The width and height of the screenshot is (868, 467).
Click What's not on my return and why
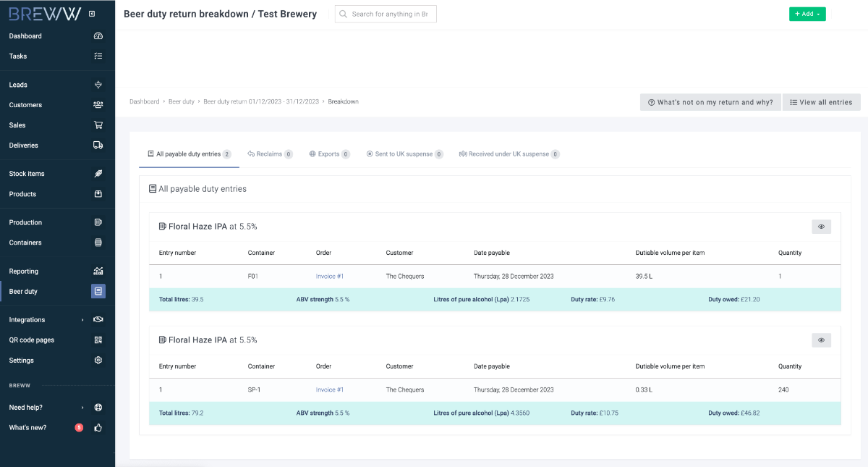coord(710,103)
